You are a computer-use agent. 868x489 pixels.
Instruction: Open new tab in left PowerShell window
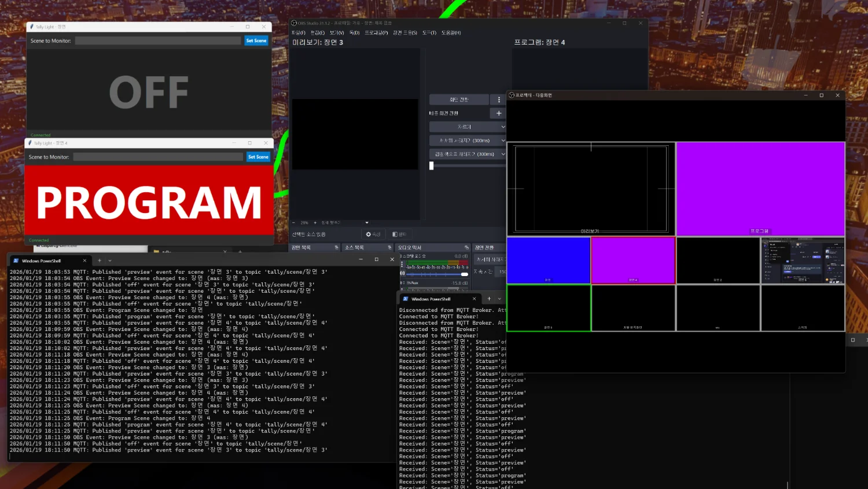click(x=99, y=260)
